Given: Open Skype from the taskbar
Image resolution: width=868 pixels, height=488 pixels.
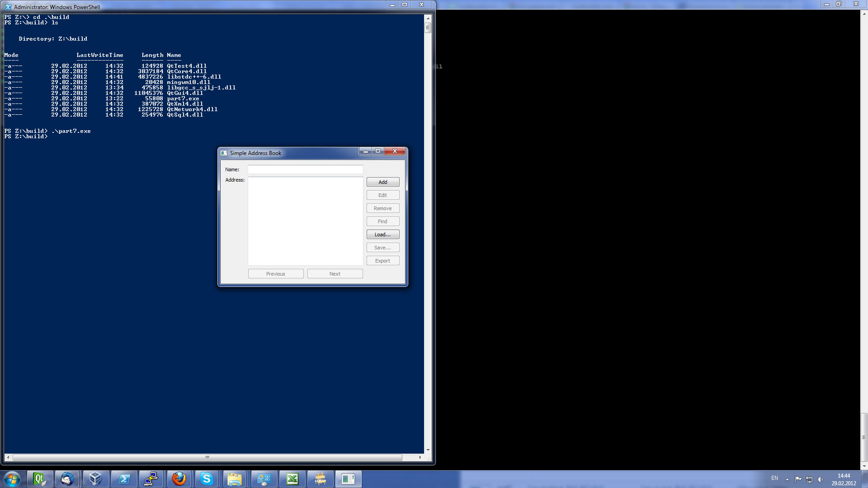Looking at the screenshot, I should (207, 479).
